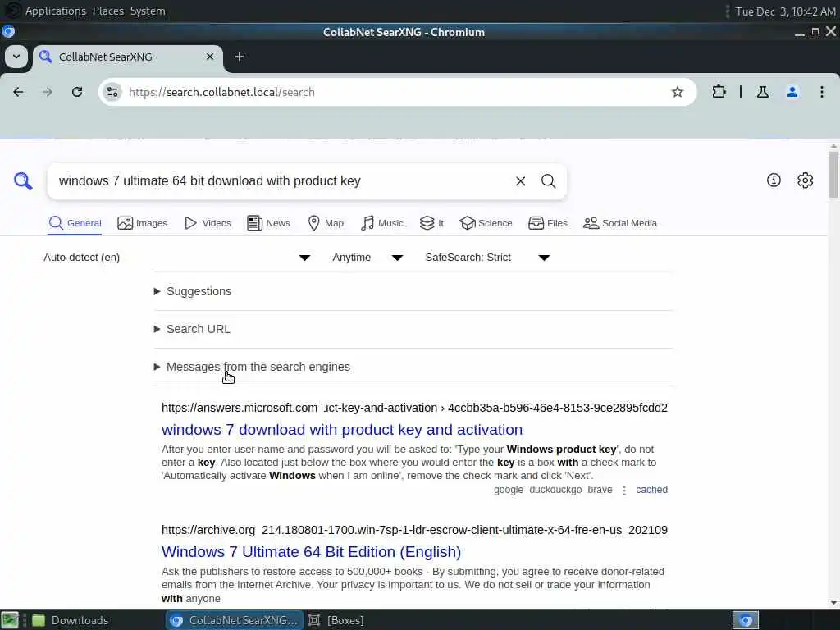
Task: Close the CollabNet SearXNG tab
Action: [x=210, y=57]
